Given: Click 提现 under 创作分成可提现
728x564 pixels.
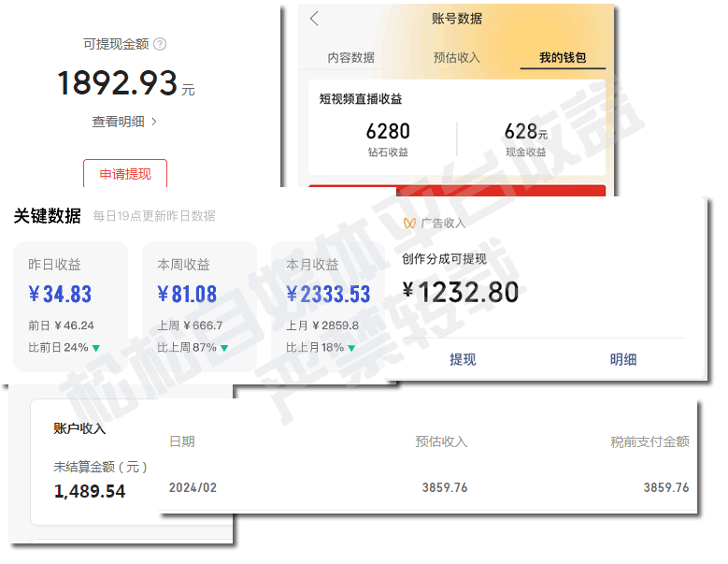Looking at the screenshot, I should pyautogui.click(x=463, y=359).
